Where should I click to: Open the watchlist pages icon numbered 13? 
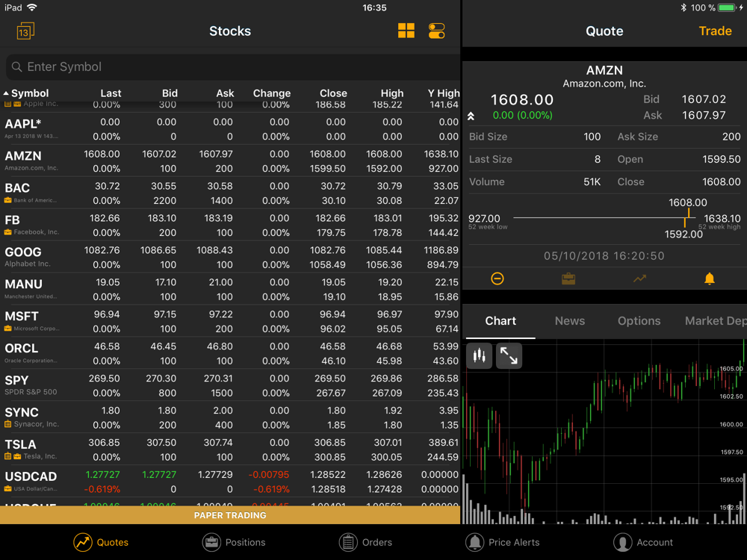pyautogui.click(x=25, y=31)
